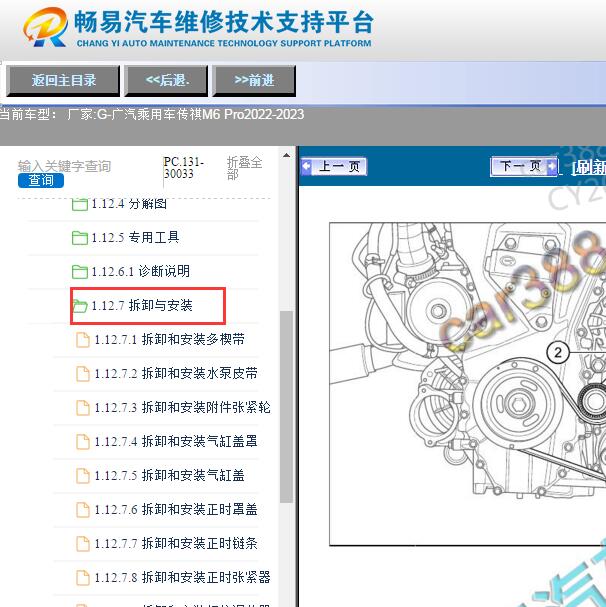The image size is (606, 607).
Task: Focus the 输入关键字查询 search field
Action: pyautogui.click(x=64, y=166)
